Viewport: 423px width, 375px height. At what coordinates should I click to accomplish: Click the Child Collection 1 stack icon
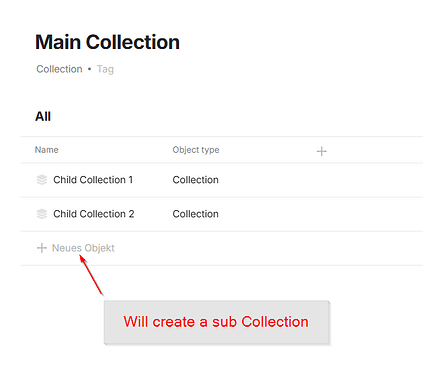[42, 180]
